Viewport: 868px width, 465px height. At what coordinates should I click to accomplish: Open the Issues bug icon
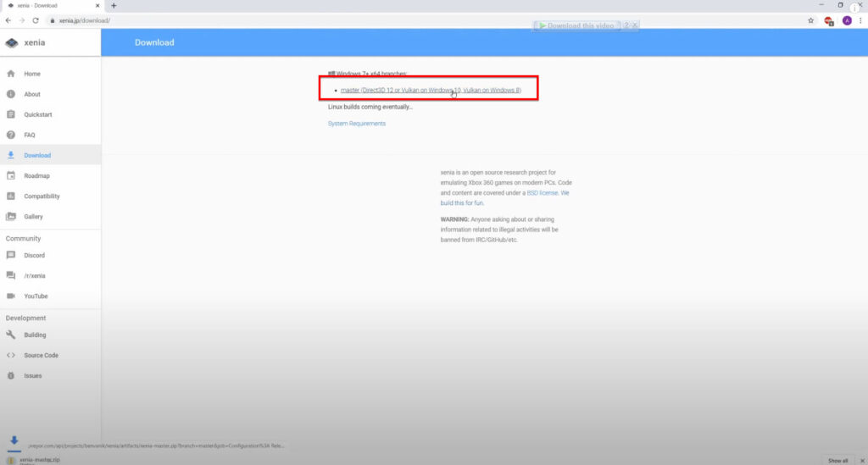11,375
